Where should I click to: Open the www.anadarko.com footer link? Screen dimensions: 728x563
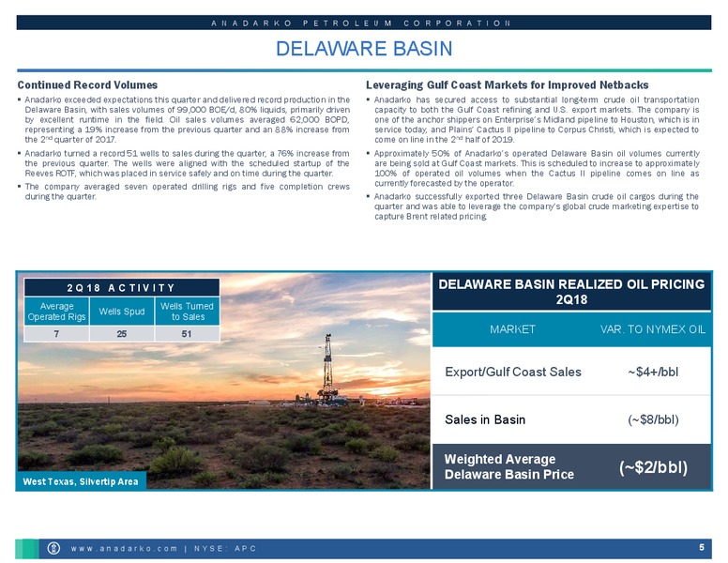(124, 549)
